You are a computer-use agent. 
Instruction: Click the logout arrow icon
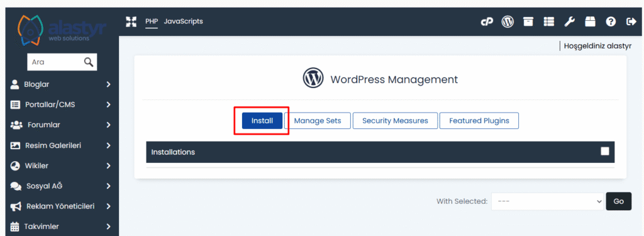pos(631,22)
